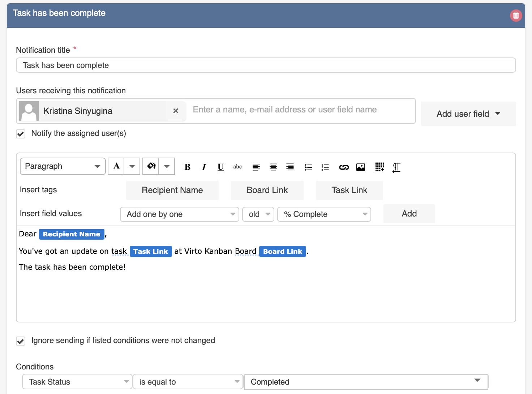Disable ignore sending if conditions not changed
The width and height of the screenshot is (532, 394).
pos(21,341)
